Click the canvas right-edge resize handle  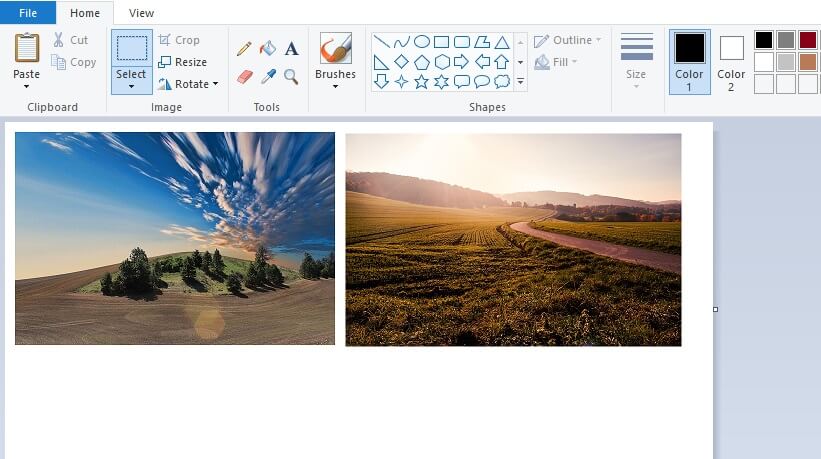click(x=716, y=309)
